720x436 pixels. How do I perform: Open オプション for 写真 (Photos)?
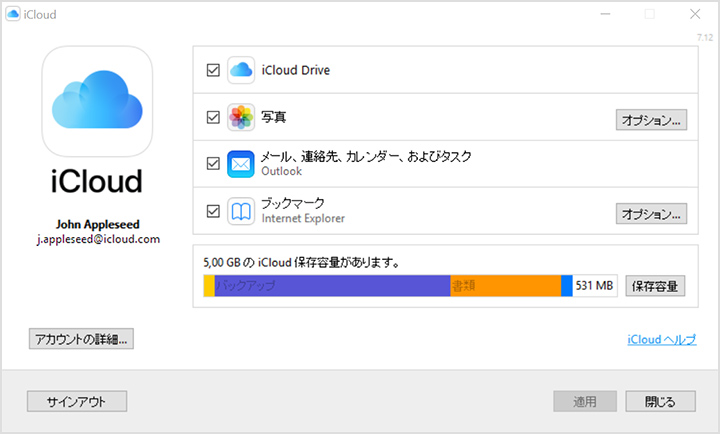(x=650, y=121)
